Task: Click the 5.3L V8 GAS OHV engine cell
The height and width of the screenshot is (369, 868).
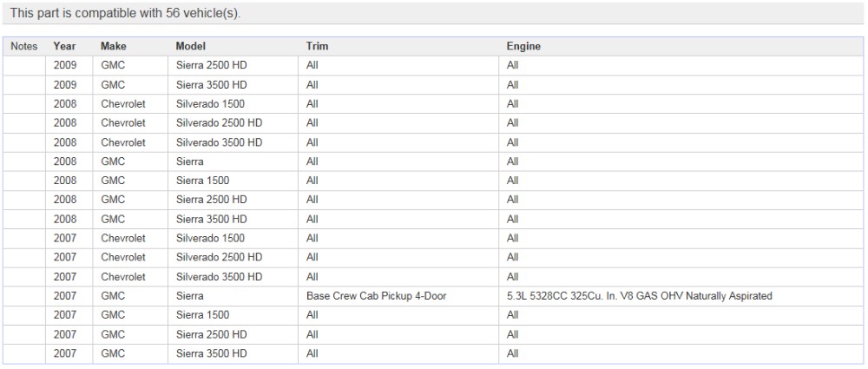Action: pos(639,296)
